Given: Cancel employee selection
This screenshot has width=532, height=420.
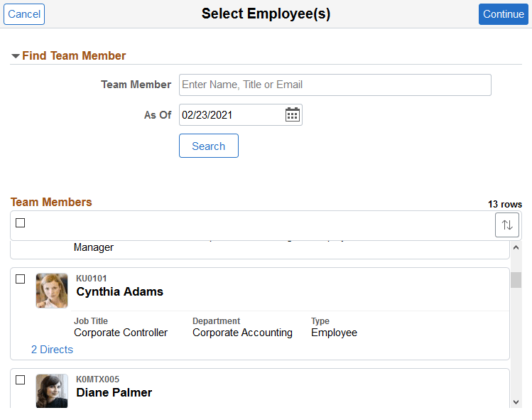Looking at the screenshot, I should (24, 14).
